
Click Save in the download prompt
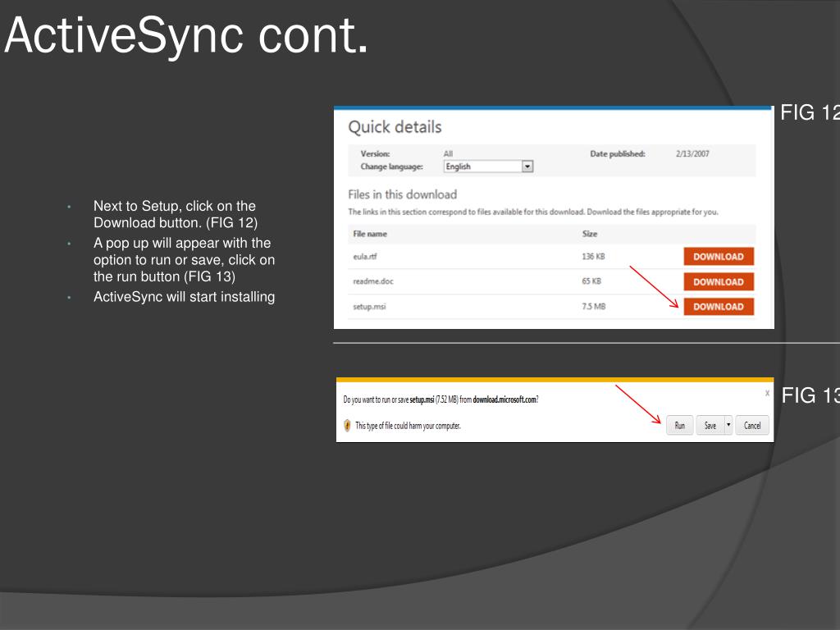point(710,426)
